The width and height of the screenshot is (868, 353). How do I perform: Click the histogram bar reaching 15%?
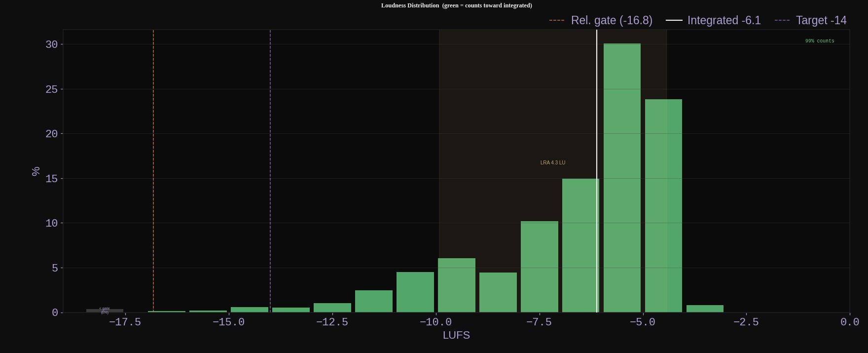[580, 245]
